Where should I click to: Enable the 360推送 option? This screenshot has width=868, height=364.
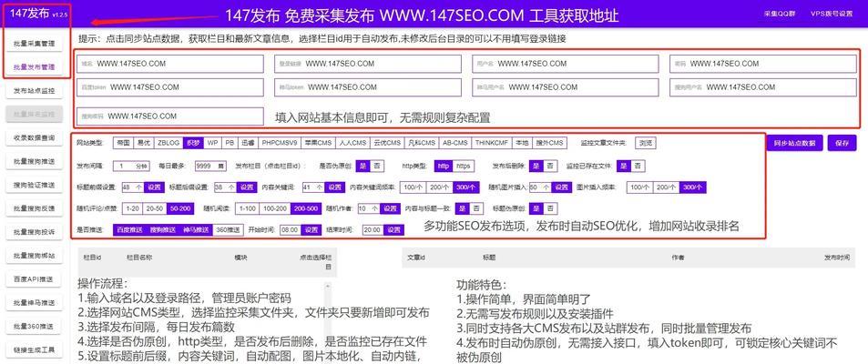(228, 229)
